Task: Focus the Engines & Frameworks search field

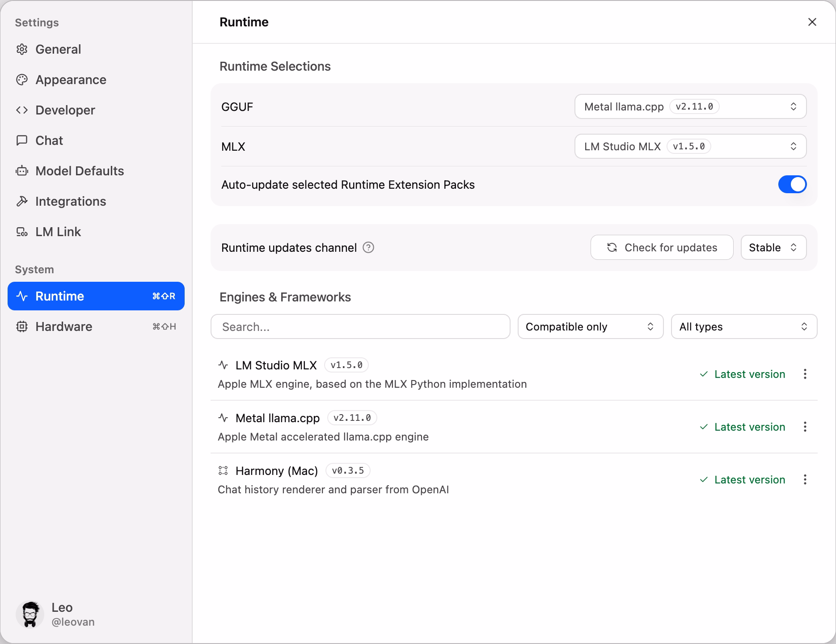Action: click(x=360, y=326)
